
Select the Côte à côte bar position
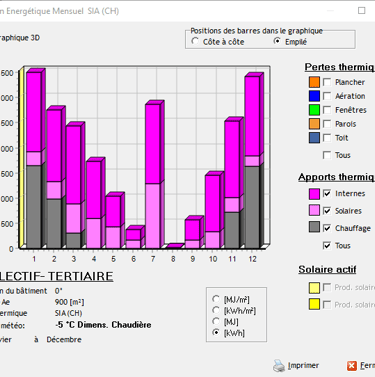coord(195,41)
